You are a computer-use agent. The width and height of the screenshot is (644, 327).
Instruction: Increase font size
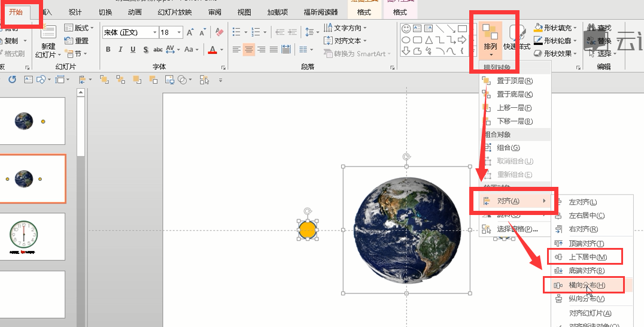(x=190, y=32)
